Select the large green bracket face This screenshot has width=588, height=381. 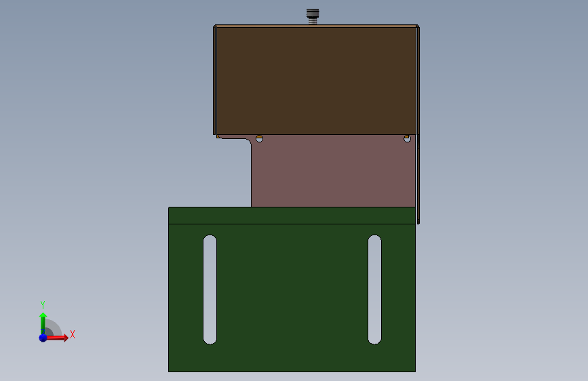pyautogui.click(x=292, y=298)
